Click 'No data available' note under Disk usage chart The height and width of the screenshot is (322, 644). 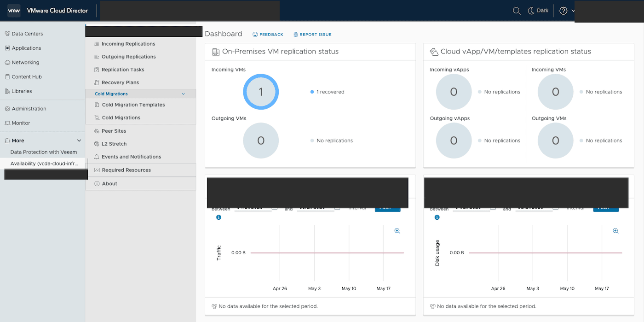click(x=487, y=306)
